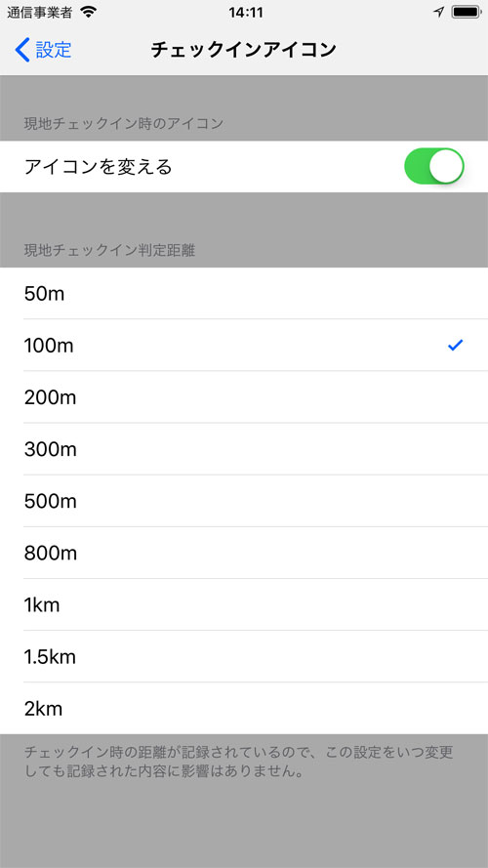This screenshot has height=868, width=488.
Task: Tap the Wi-Fi status icon
Action: [88, 12]
